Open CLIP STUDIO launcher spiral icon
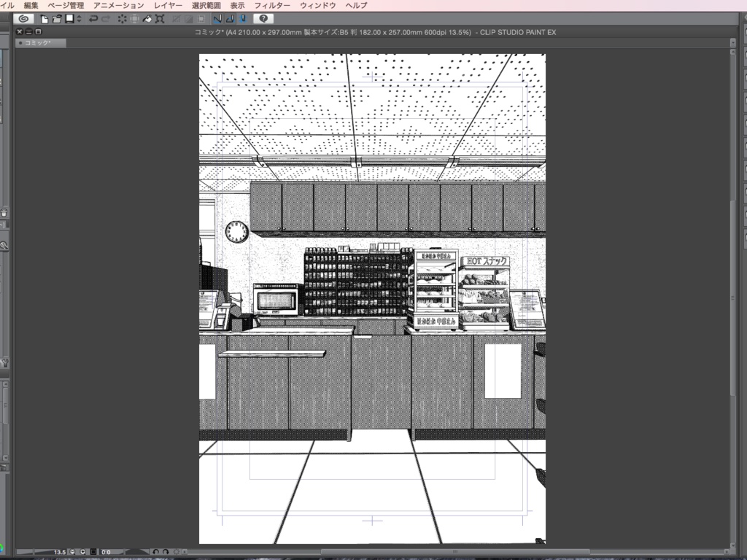747x560 pixels. [23, 18]
